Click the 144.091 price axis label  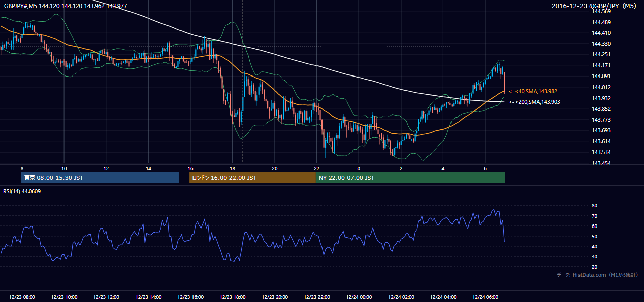(x=601, y=76)
